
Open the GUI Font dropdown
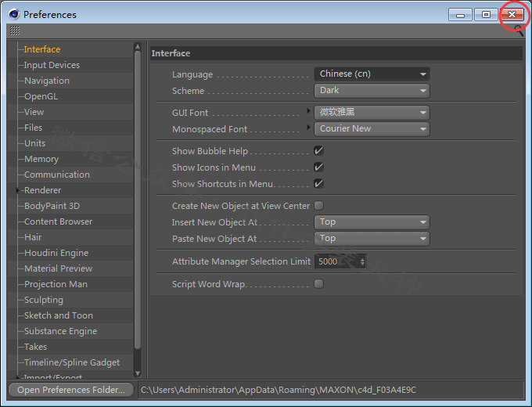[372, 113]
